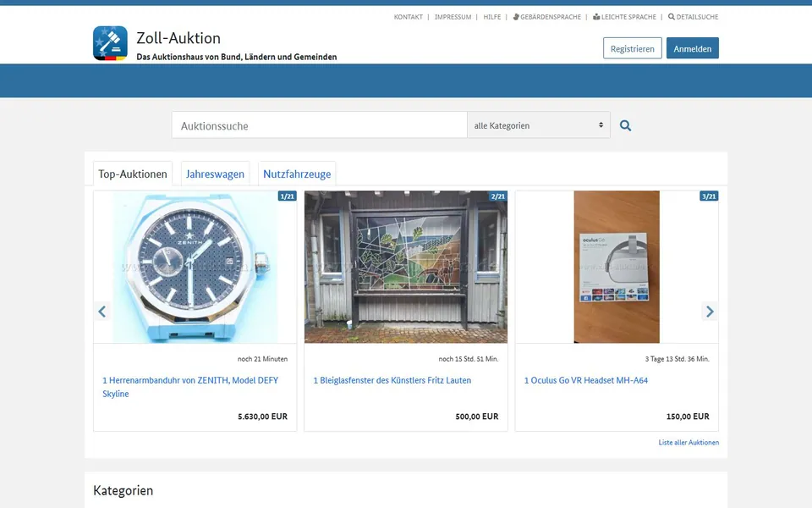Open ZENITH DEFY Skyline watch auction link
The width and height of the screenshot is (812, 508).
tap(190, 387)
